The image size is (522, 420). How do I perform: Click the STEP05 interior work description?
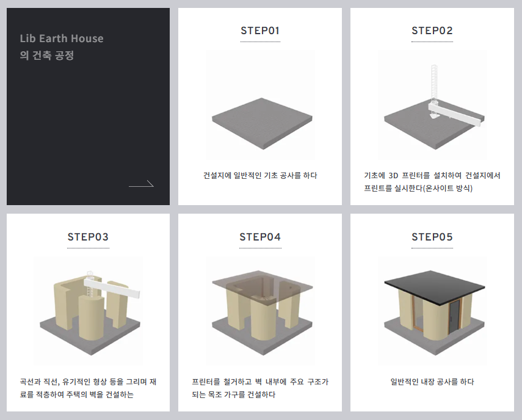(x=432, y=382)
